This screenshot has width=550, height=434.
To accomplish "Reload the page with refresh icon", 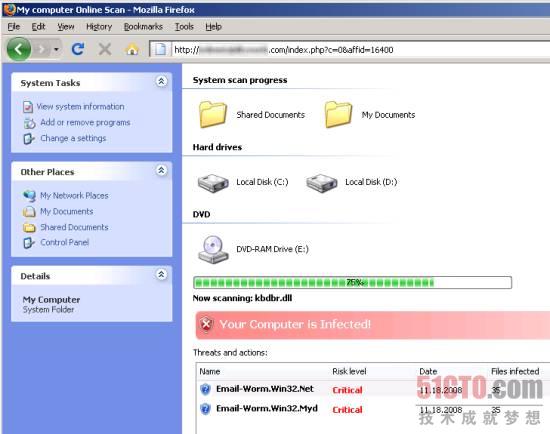I will 78,49.
